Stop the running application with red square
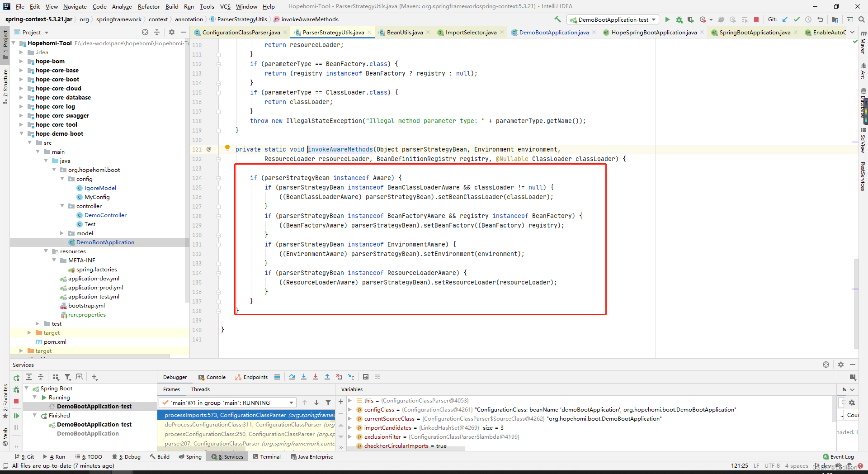 pos(756,19)
